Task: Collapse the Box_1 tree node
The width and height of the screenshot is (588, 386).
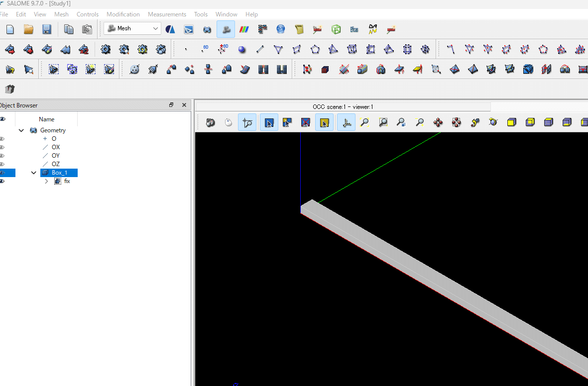Action: [x=34, y=173]
